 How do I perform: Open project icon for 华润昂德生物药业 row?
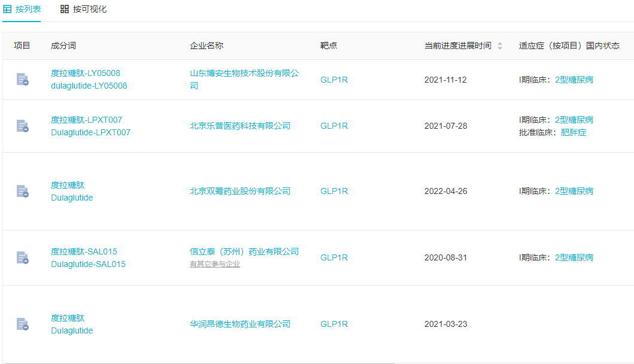pos(23,324)
